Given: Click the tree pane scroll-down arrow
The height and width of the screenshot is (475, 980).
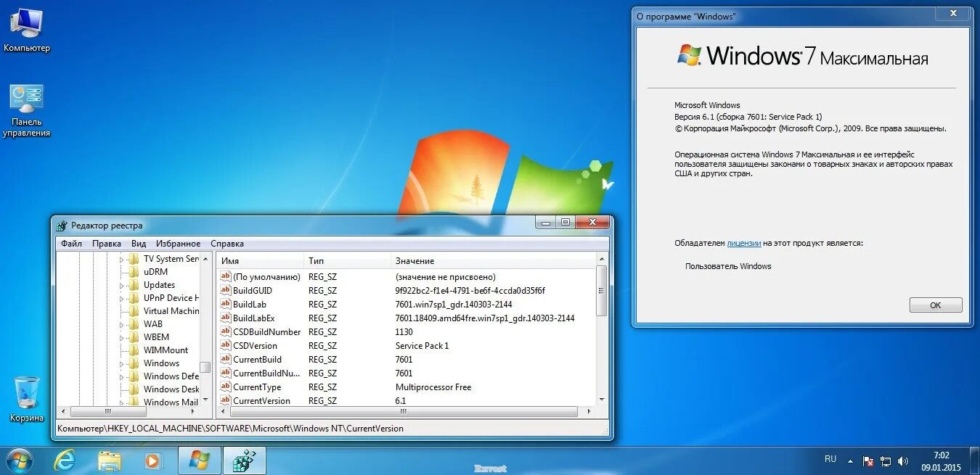Looking at the screenshot, I should (205, 400).
